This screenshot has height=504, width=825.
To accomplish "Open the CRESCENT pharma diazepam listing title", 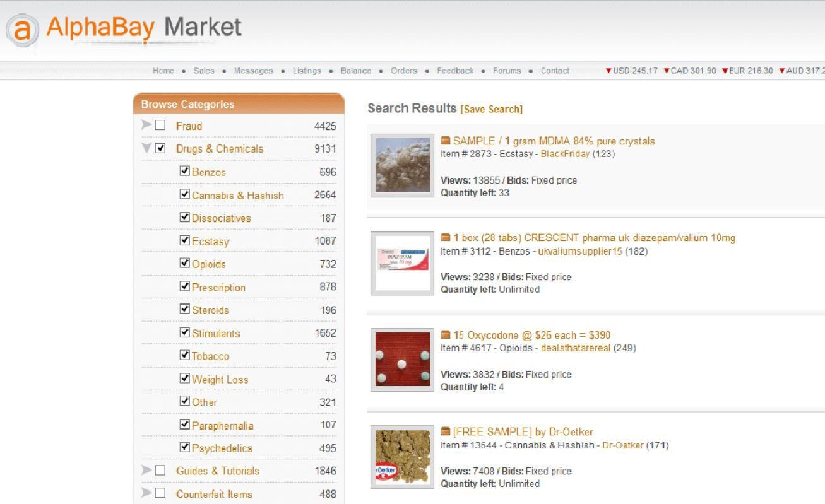I will click(594, 238).
